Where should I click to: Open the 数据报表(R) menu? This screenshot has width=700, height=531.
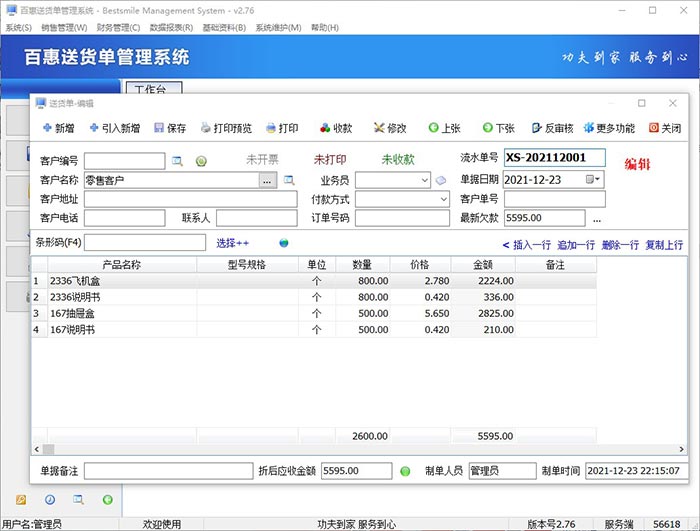click(x=171, y=28)
